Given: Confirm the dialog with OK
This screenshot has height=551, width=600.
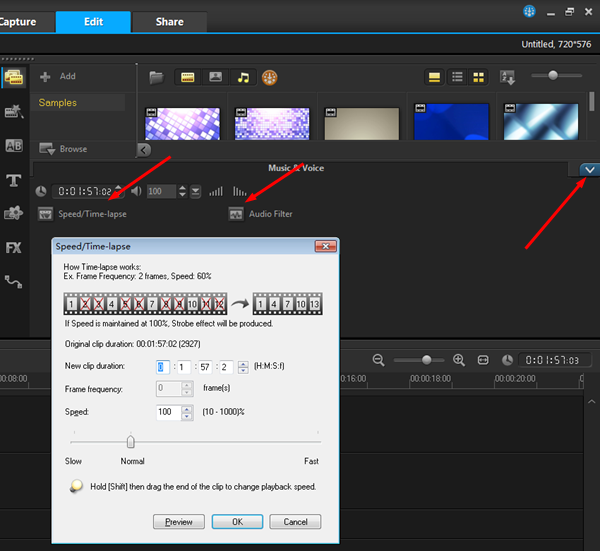Looking at the screenshot, I should [237, 521].
